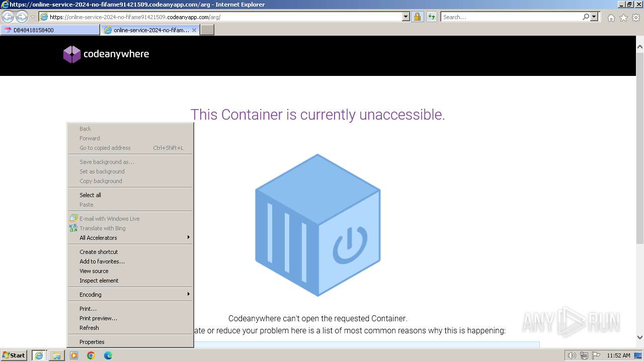The height and width of the screenshot is (362, 644).
Task: Open Favorites star icon
Action: 623,18
